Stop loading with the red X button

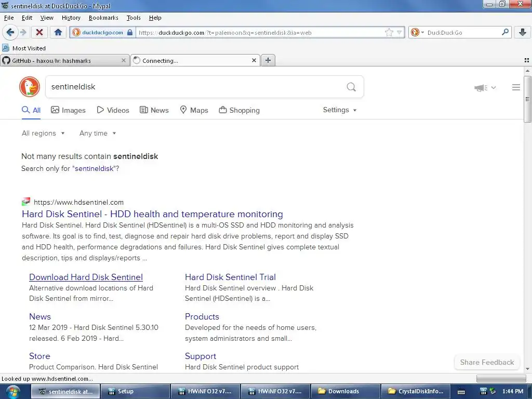point(39,33)
